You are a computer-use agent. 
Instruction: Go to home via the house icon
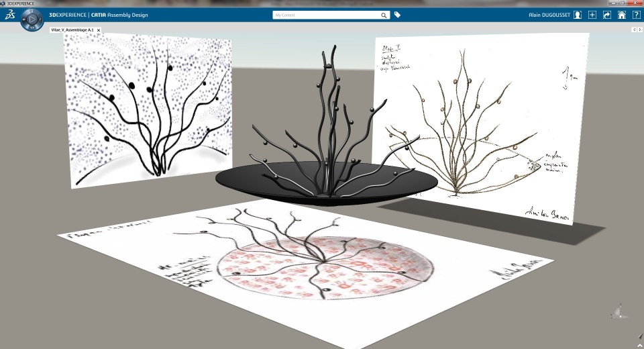(x=622, y=15)
